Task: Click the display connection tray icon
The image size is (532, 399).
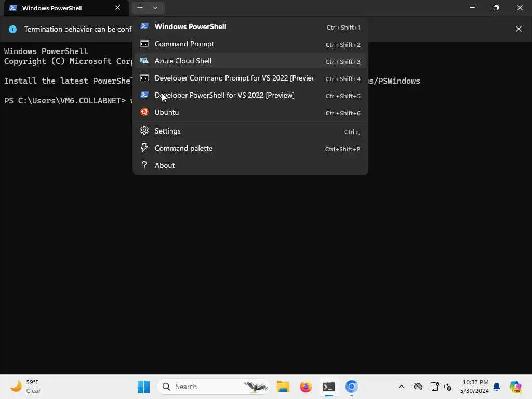Action: pos(434,387)
